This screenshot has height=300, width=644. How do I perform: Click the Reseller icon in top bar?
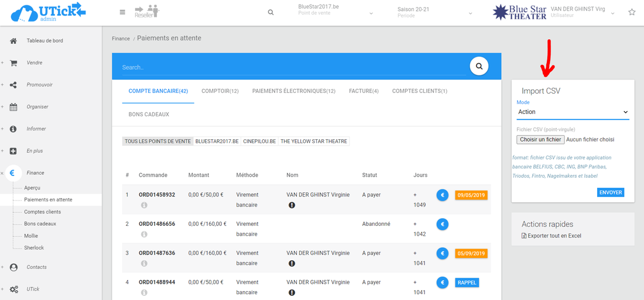point(147,12)
